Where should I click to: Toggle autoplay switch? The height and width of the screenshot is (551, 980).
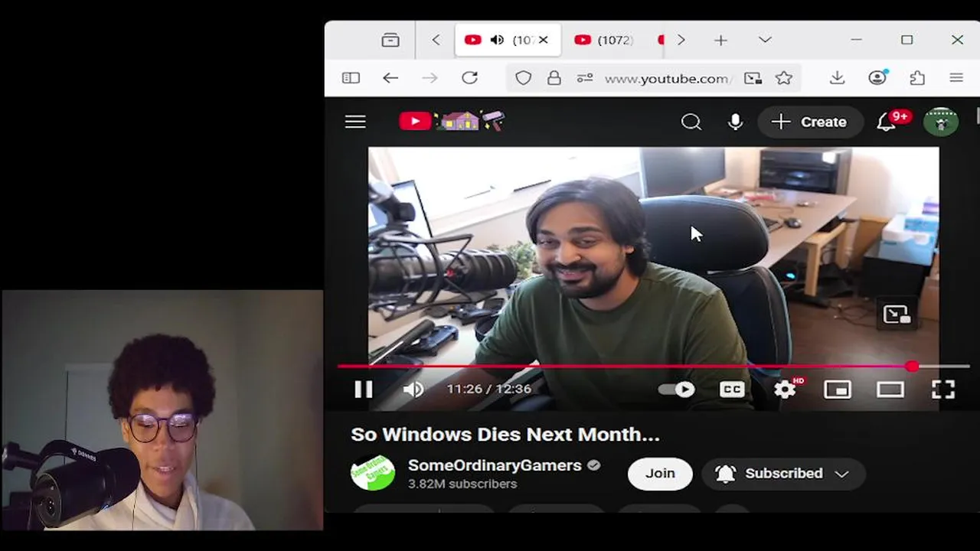coord(677,390)
